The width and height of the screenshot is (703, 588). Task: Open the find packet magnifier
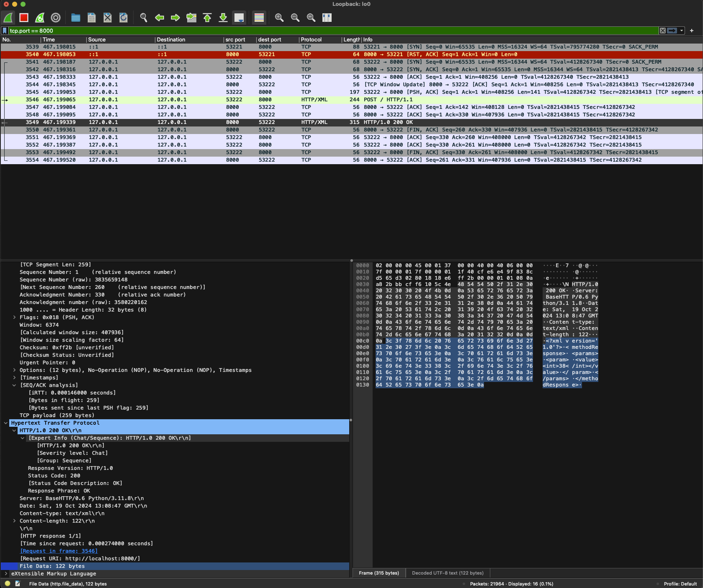point(144,18)
